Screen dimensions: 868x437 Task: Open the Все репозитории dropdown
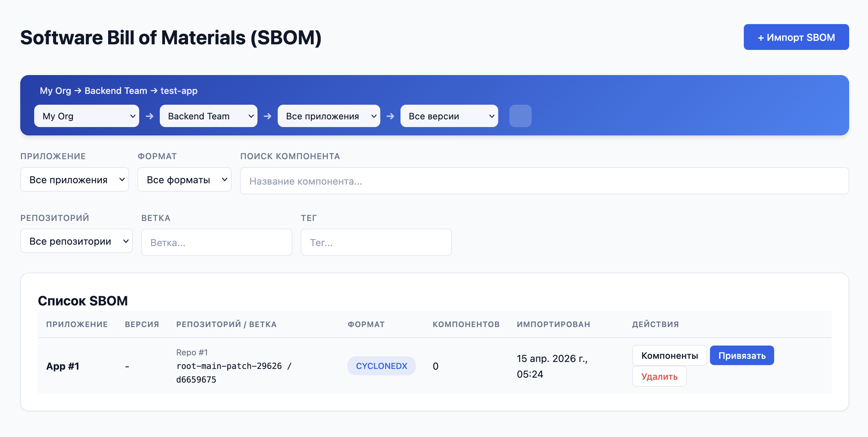(x=76, y=241)
